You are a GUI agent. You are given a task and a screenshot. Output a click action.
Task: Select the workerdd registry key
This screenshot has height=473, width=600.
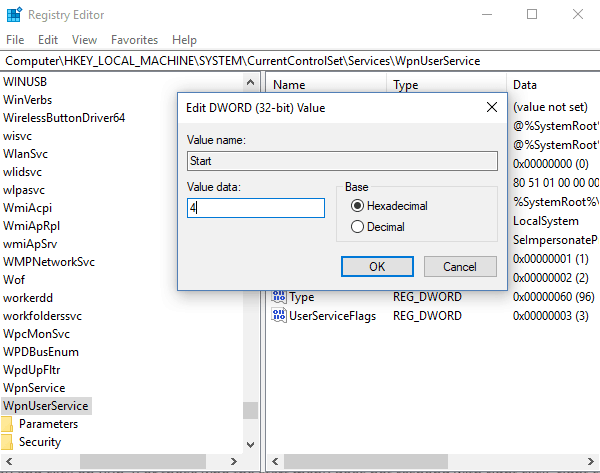[28, 298]
